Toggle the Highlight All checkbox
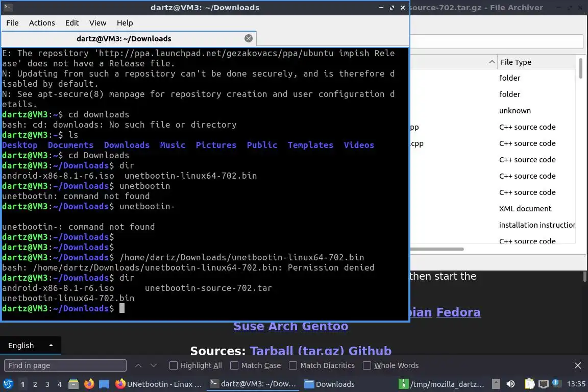Image resolution: width=588 pixels, height=392 pixels. (x=173, y=365)
